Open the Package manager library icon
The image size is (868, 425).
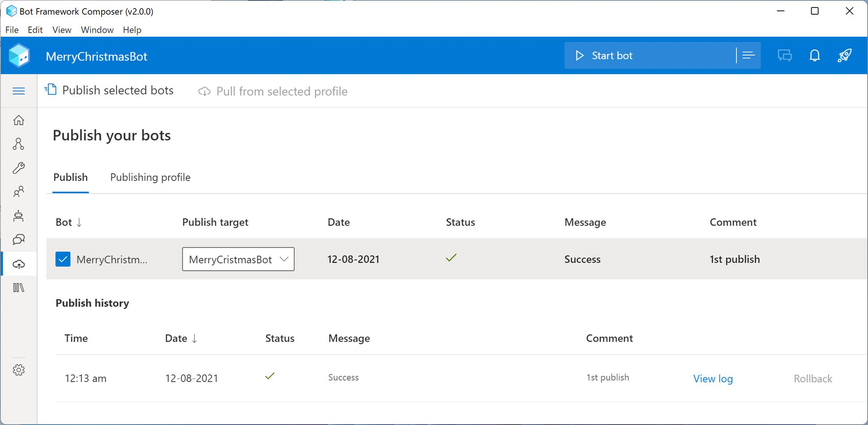coord(18,288)
